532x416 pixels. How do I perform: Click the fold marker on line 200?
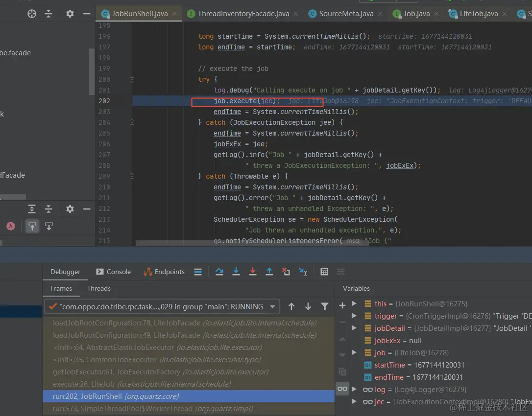point(132,79)
